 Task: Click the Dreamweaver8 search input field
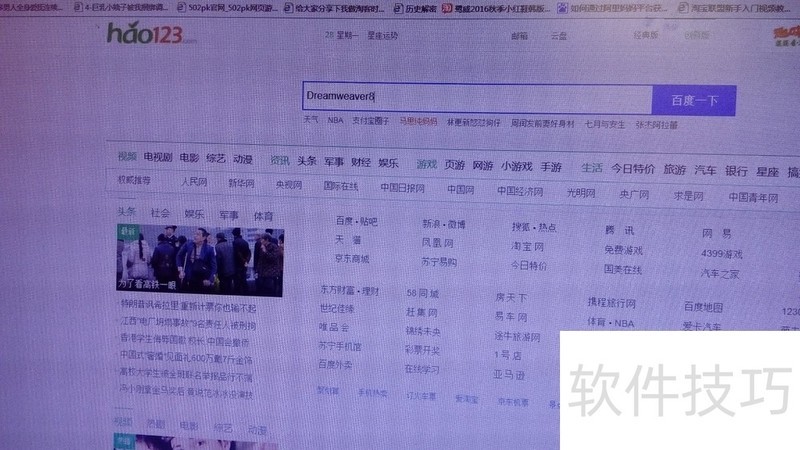pos(477,97)
